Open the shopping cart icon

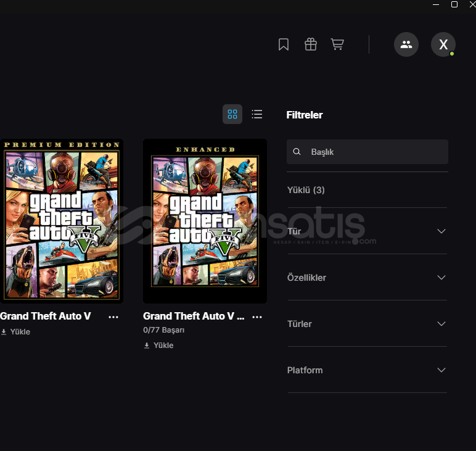(x=337, y=44)
